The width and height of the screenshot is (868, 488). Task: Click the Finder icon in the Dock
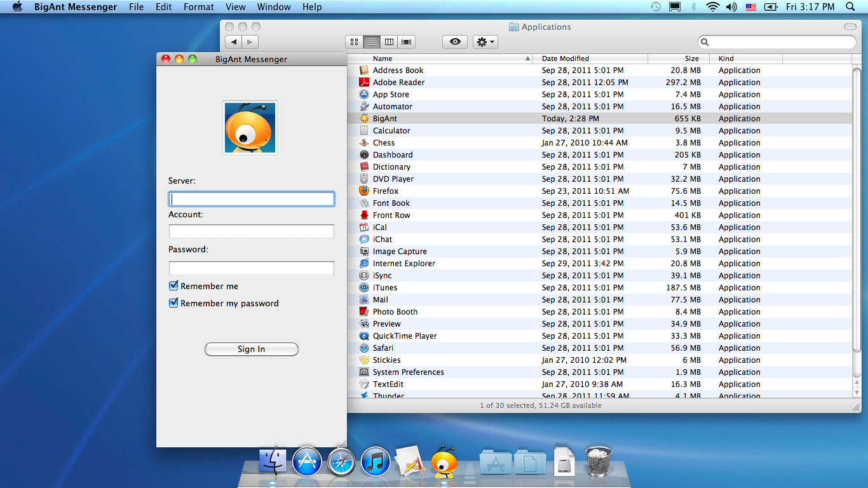(273, 461)
